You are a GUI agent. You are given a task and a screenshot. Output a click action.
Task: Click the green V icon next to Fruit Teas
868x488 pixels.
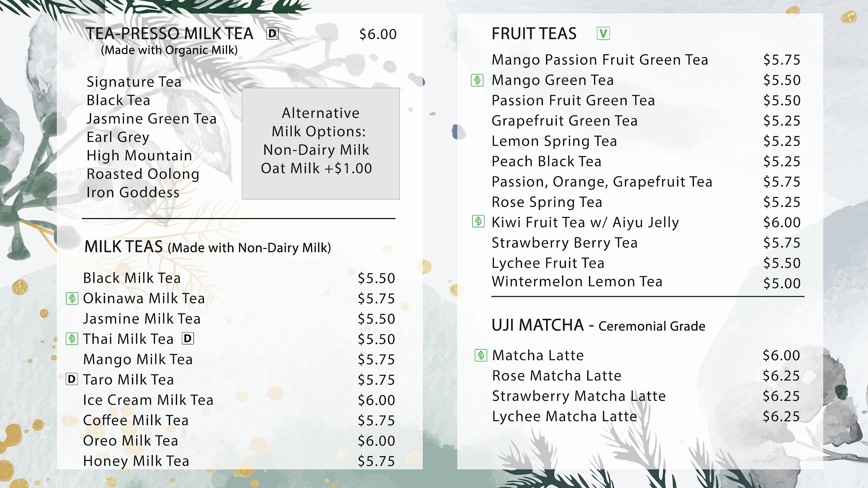(603, 33)
